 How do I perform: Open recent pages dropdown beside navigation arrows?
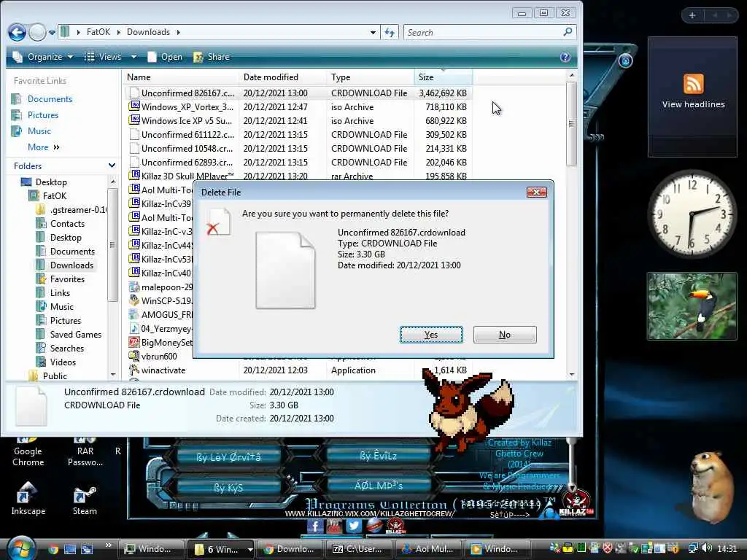click(x=52, y=32)
